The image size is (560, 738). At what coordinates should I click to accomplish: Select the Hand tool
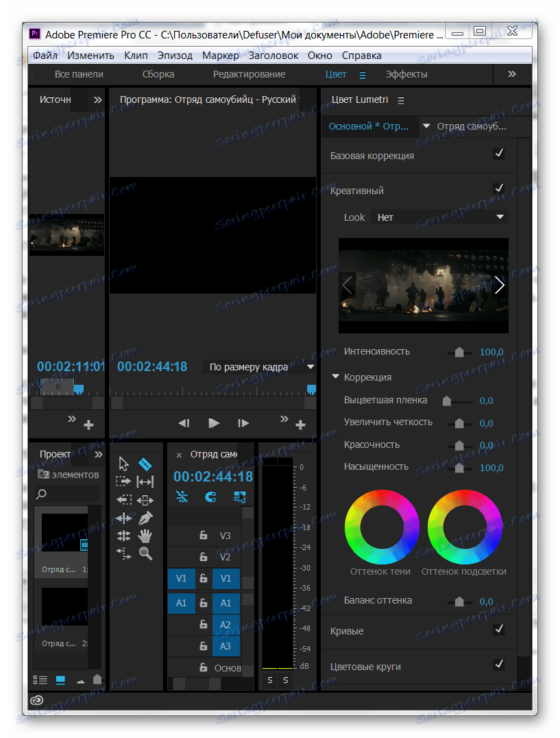pos(145,536)
